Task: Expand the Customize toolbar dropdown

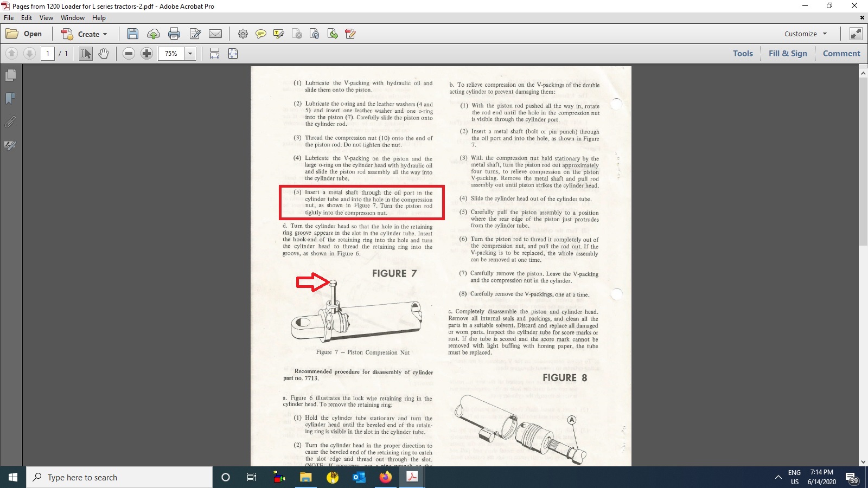Action: coord(806,34)
